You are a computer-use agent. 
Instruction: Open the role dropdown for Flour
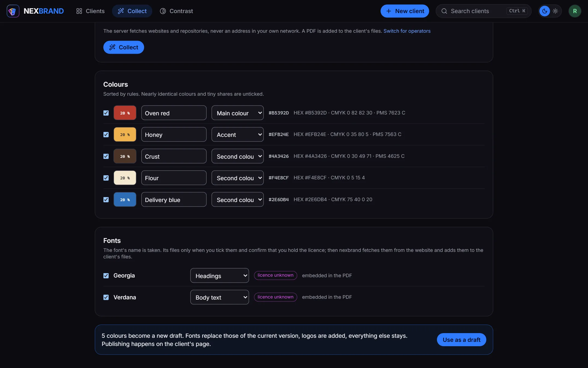pos(237,178)
